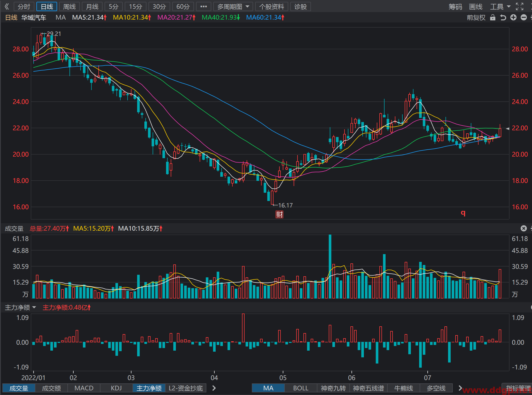The image size is (532, 395).
Task: Close the 成交量 volume panel
Action: [x=523, y=228]
